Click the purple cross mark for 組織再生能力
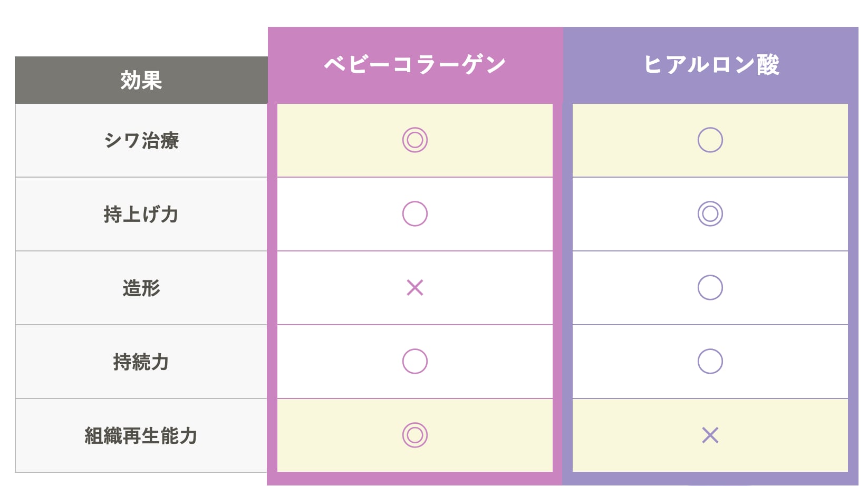Image resolution: width=868 pixels, height=486 pixels. [710, 435]
